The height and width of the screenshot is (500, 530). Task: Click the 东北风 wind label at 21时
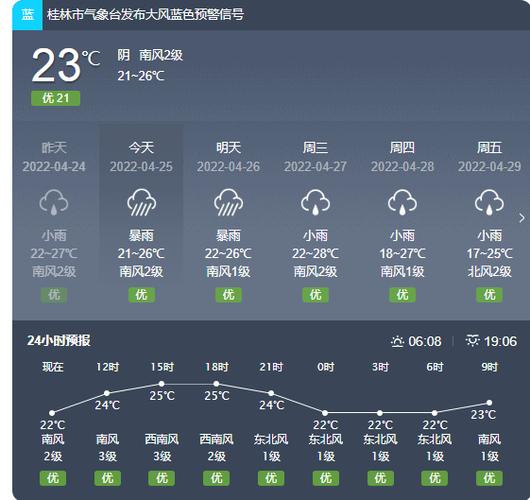click(271, 439)
